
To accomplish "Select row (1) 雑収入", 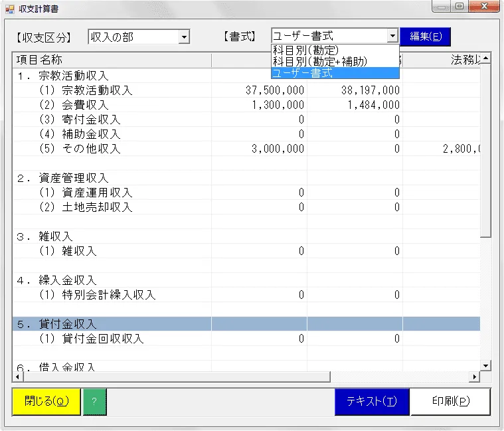I will 246,251.
